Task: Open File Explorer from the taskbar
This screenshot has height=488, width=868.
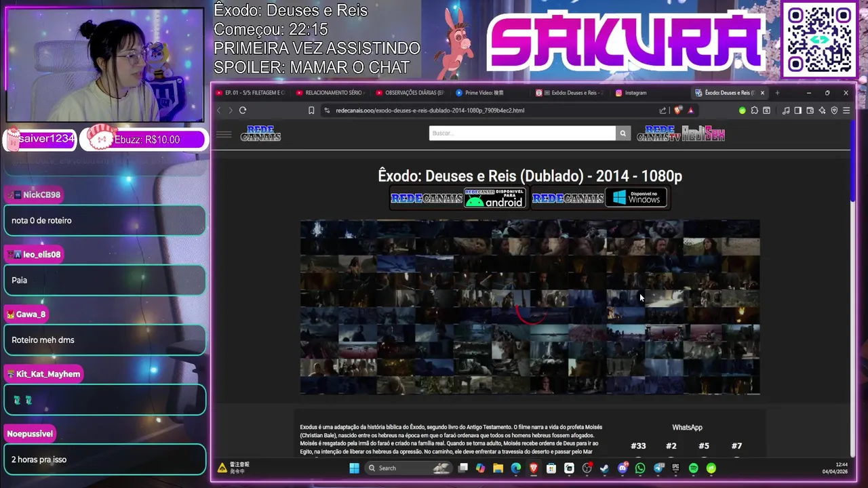Action: (498, 468)
